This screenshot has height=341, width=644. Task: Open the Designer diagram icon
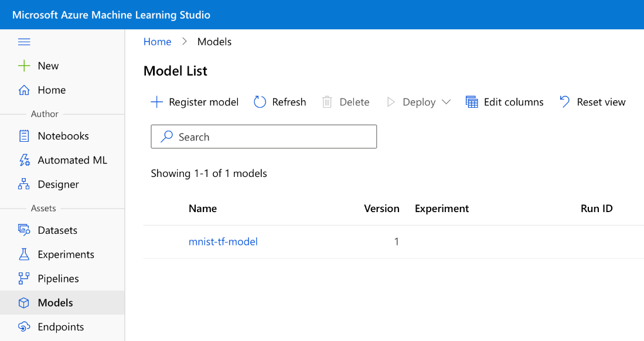click(x=24, y=184)
